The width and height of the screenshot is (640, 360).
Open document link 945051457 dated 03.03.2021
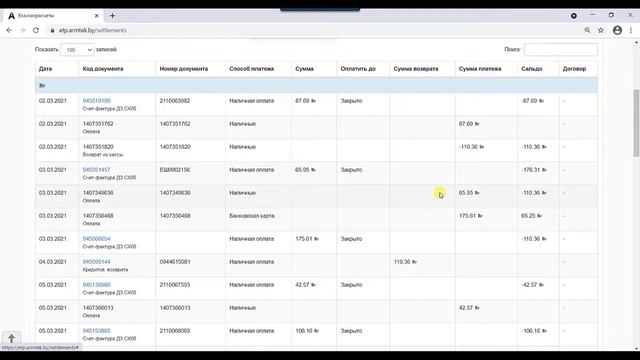tap(97, 169)
